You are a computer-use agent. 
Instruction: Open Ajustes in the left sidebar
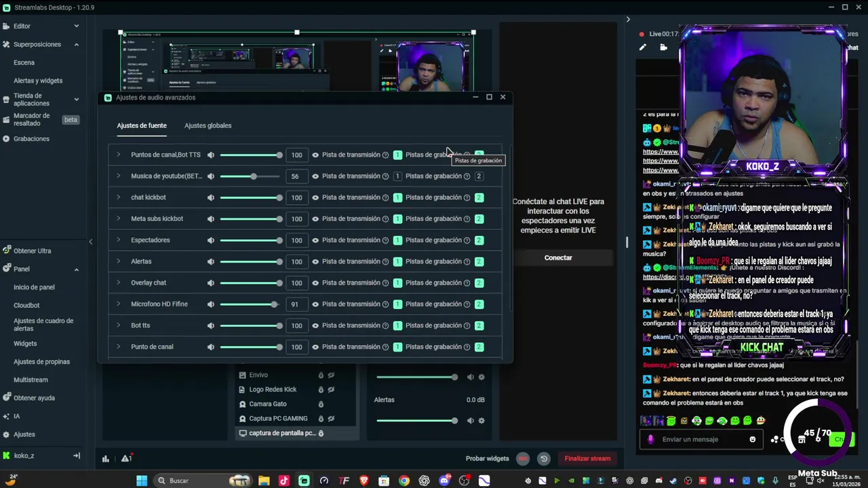[24, 434]
